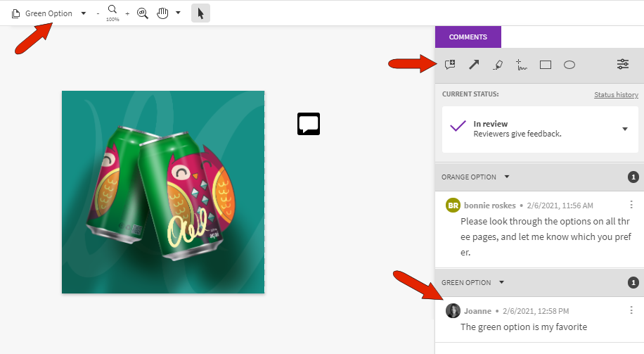Click the comment marker on the canvas
Image resolution: width=644 pixels, height=354 pixels.
coord(309,124)
